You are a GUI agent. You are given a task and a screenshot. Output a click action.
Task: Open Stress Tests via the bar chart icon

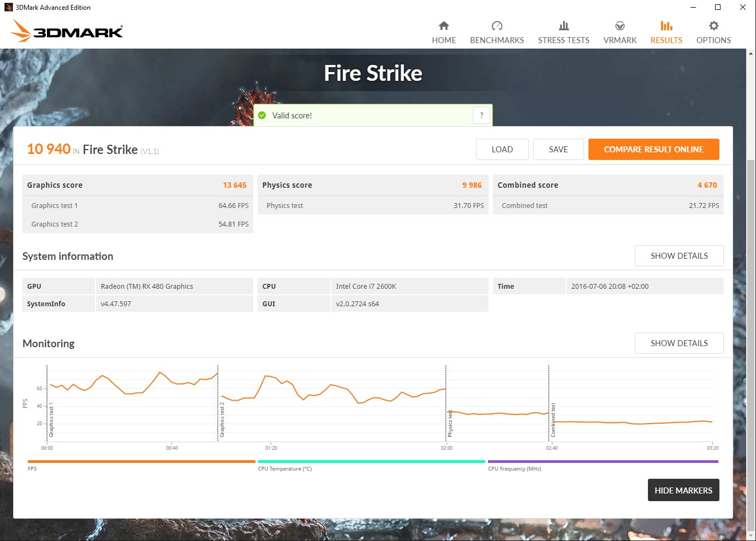pyautogui.click(x=564, y=26)
